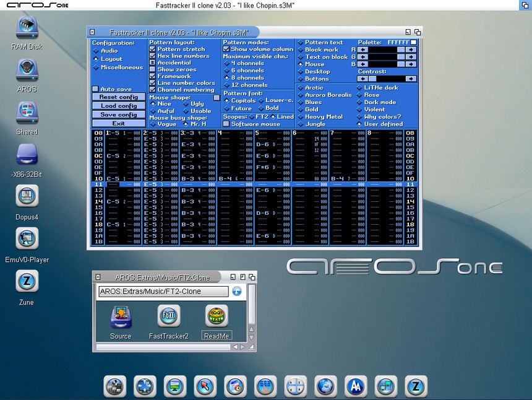The image size is (532, 400).
Task: Click the right arrow on Contrast slider
Action: [411, 79]
